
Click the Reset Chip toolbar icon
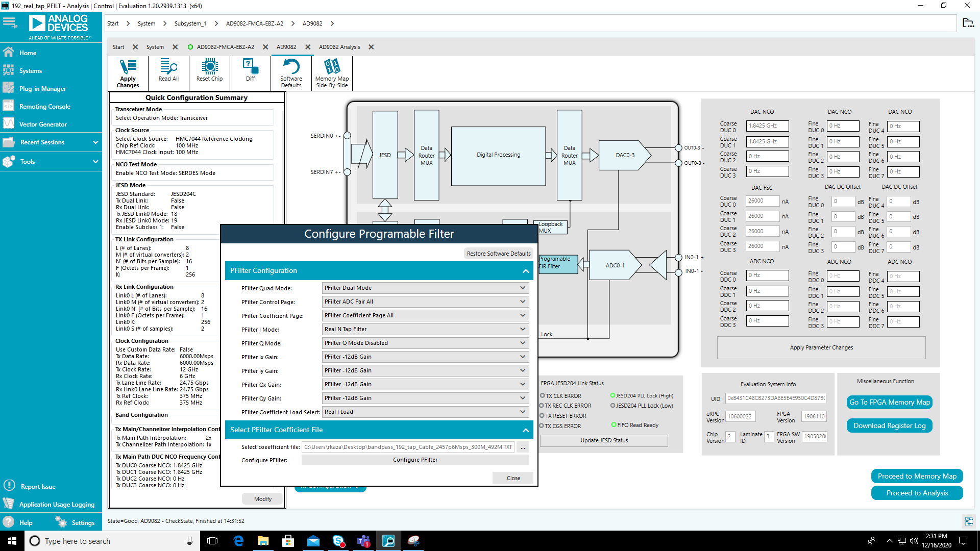pyautogui.click(x=209, y=70)
